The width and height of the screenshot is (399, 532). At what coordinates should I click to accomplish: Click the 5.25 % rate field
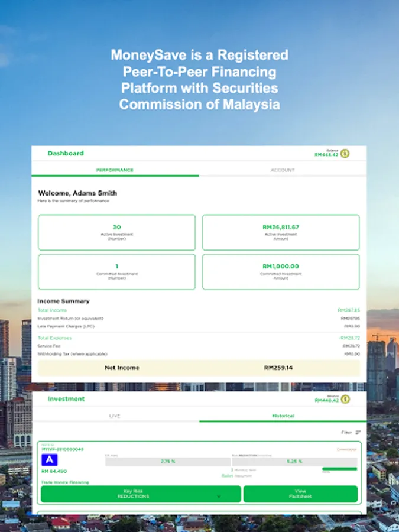click(294, 462)
